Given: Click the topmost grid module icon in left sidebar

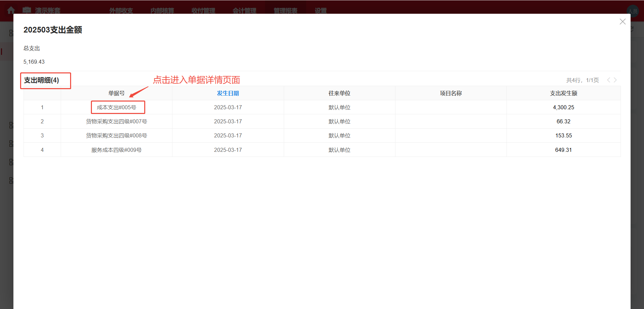Looking at the screenshot, I should click(x=11, y=33).
